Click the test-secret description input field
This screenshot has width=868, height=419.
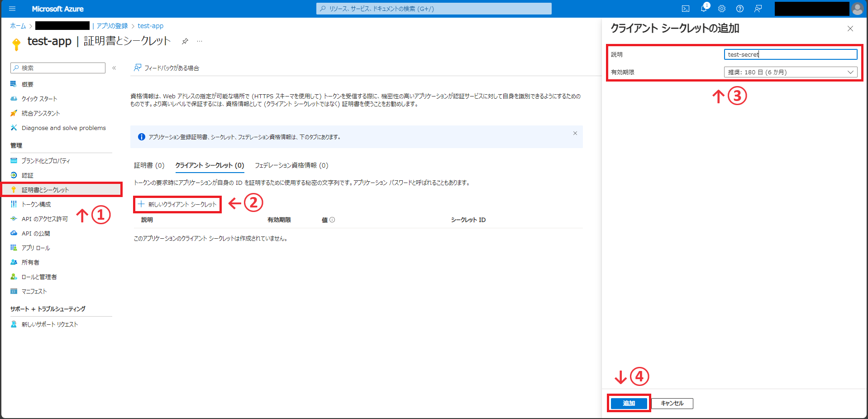tap(790, 54)
